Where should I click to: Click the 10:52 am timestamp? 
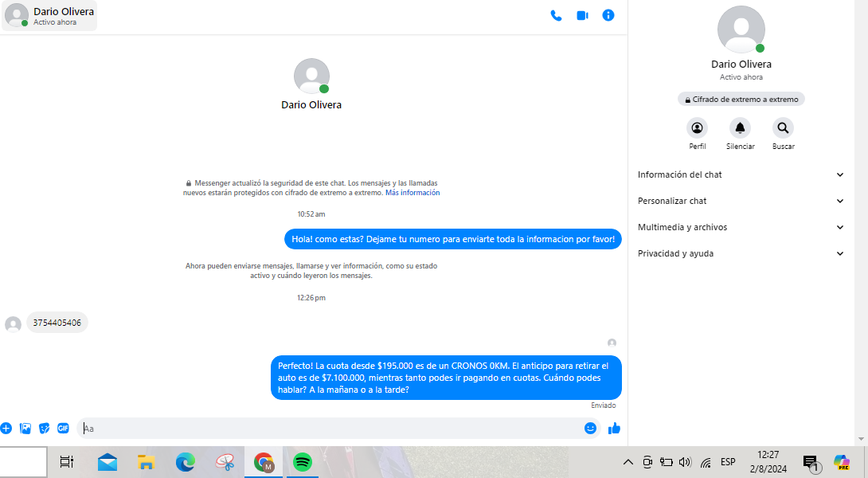click(311, 214)
